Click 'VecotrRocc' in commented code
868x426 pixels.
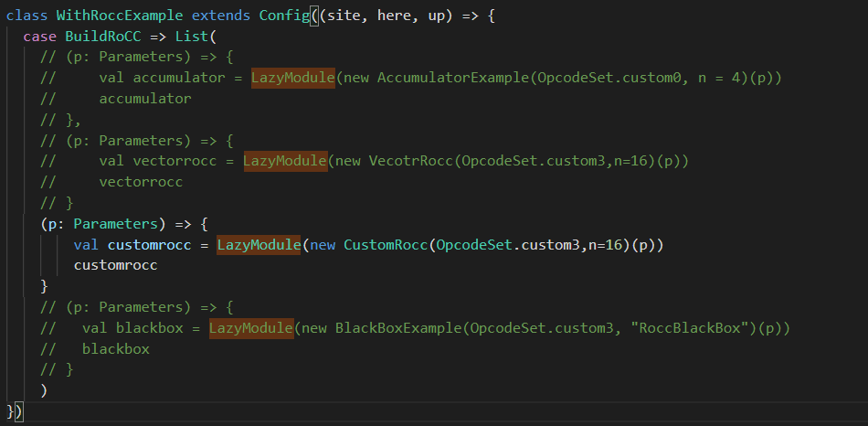(x=411, y=162)
